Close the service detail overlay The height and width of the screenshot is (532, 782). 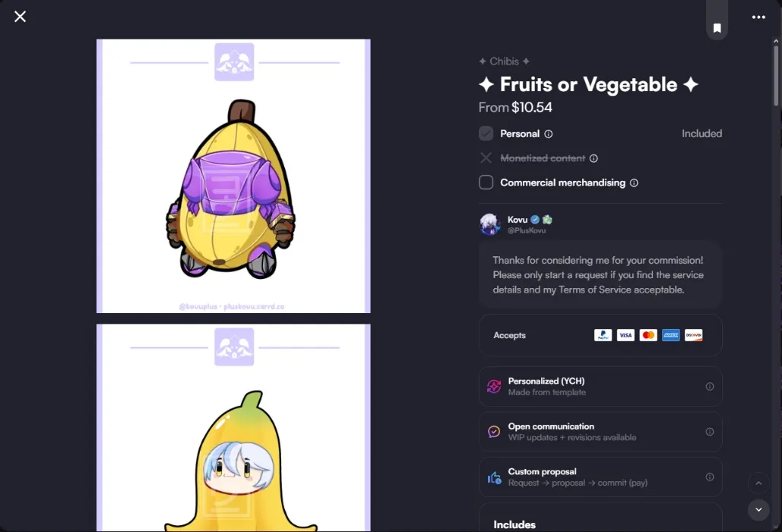pos(20,17)
